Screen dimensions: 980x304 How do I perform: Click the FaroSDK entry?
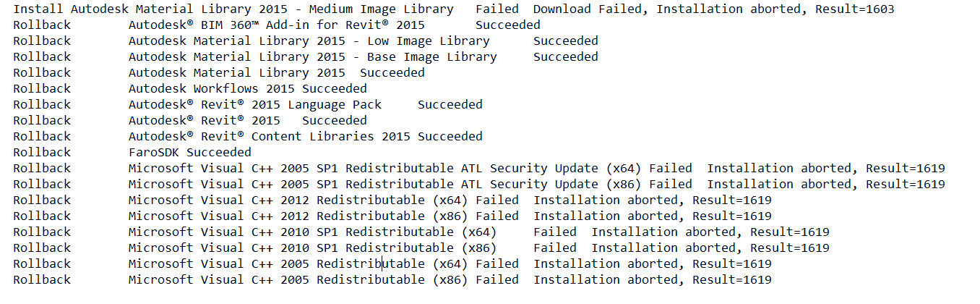click(x=153, y=153)
